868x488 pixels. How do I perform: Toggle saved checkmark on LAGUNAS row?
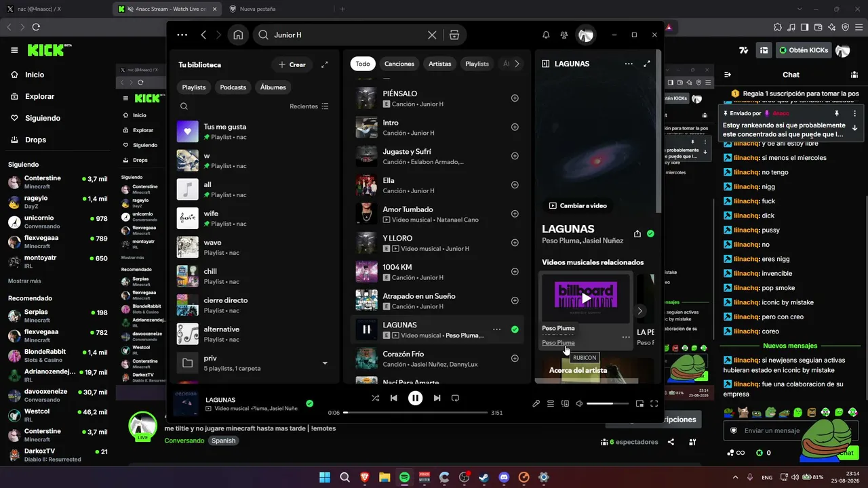(515, 329)
